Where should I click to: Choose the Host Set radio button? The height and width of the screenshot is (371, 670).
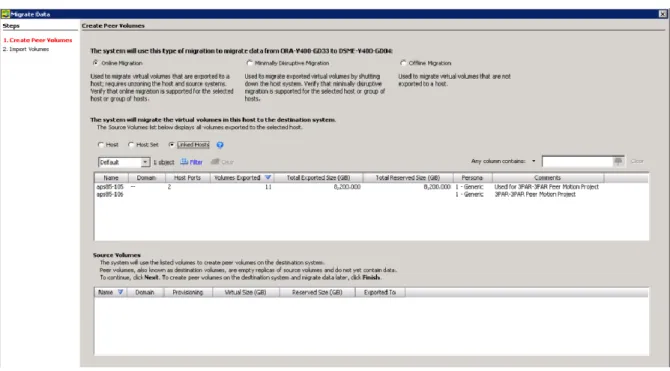click(x=131, y=144)
